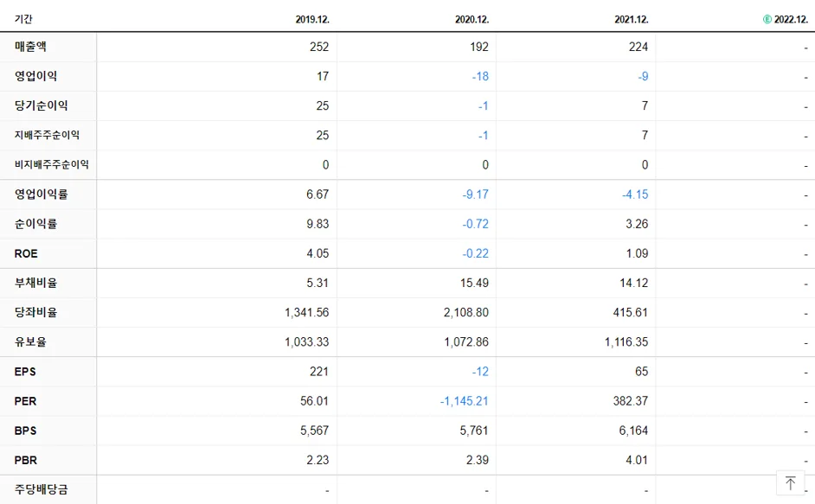Click the 순이익률 value -0.72

476,224
